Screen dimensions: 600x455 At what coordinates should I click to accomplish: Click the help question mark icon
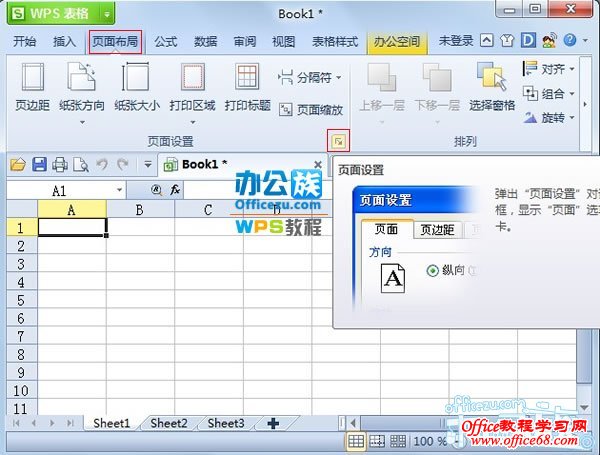570,40
